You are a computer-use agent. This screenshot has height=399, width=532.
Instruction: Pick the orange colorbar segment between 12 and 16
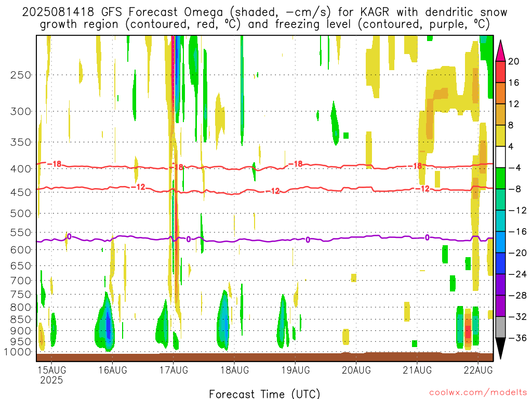pos(500,94)
